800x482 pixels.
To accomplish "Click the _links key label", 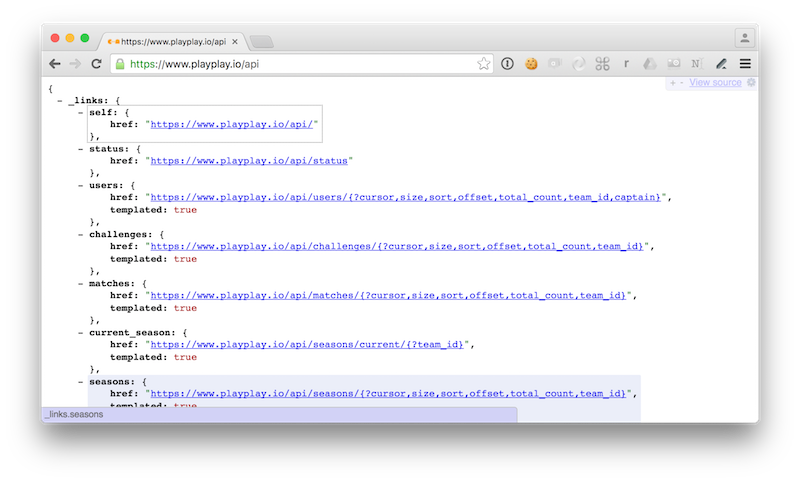I will [88, 100].
